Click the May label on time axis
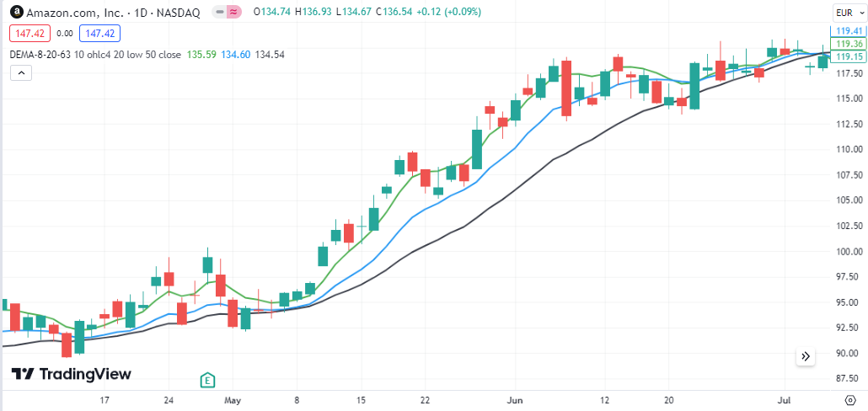This screenshot has width=868, height=411. point(233,400)
